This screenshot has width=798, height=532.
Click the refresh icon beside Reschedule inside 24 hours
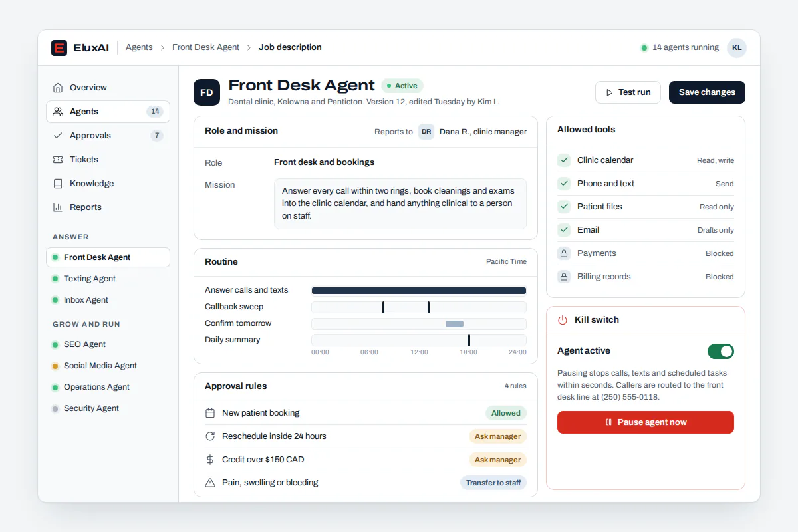click(210, 436)
